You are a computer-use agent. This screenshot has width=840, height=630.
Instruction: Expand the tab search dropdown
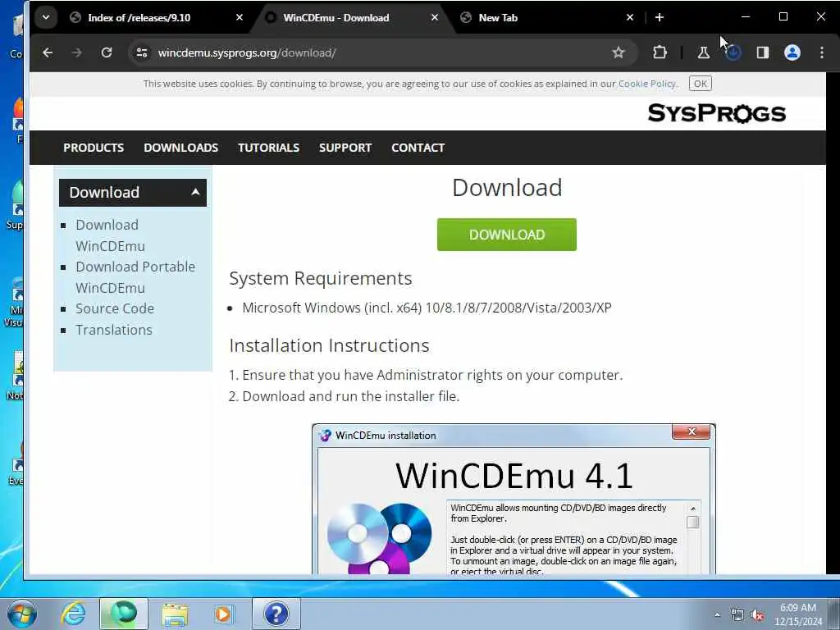pos(46,17)
